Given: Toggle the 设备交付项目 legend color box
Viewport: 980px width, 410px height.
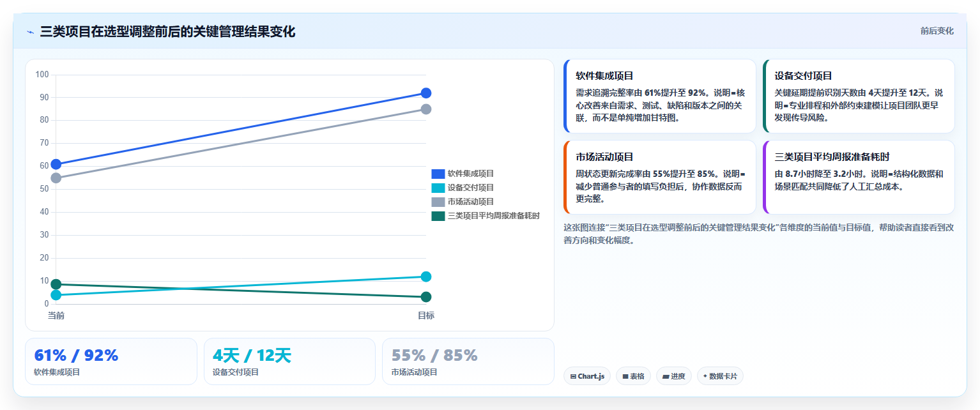Looking at the screenshot, I should tap(438, 188).
